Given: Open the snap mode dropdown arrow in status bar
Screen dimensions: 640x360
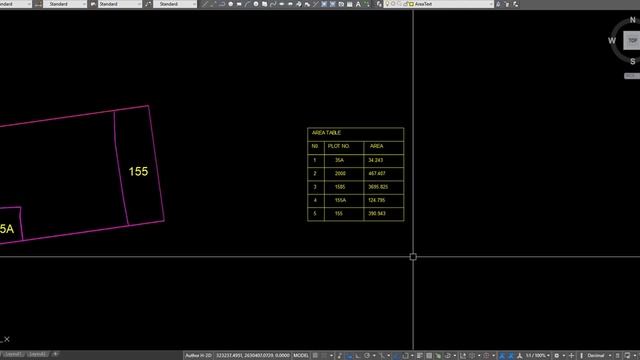Looking at the screenshot, I should pyautogui.click(x=331, y=356).
